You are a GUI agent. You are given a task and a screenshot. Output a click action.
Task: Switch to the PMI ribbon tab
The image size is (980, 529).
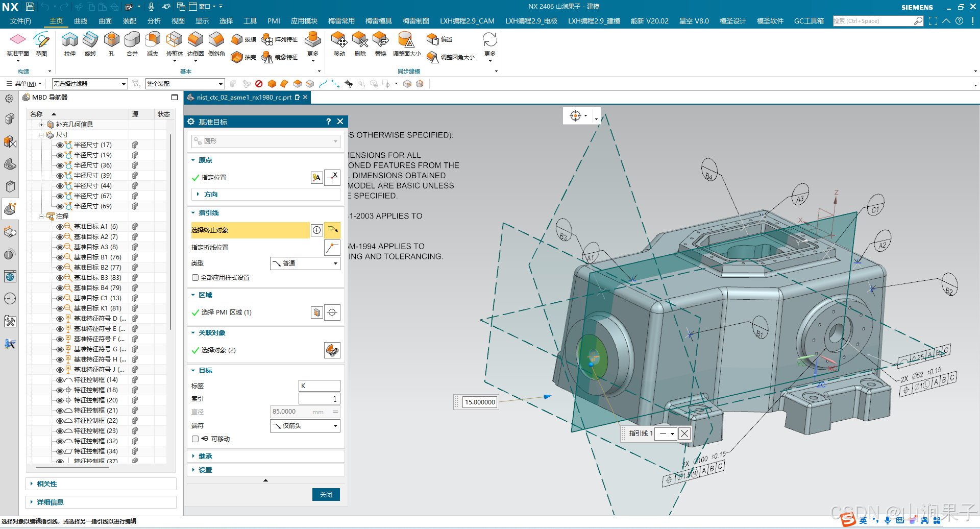coord(274,21)
